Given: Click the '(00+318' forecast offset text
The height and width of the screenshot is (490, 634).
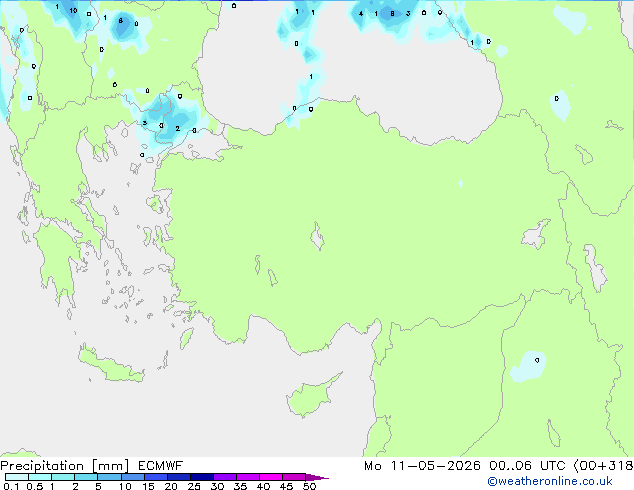Looking at the screenshot, I should click(603, 466).
